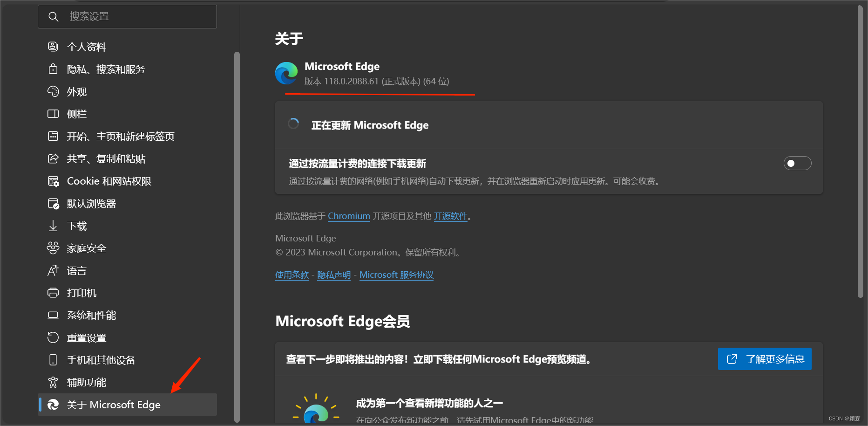Click the download arrow icon next to 下载
Image resolution: width=868 pixels, height=426 pixels.
click(x=53, y=226)
